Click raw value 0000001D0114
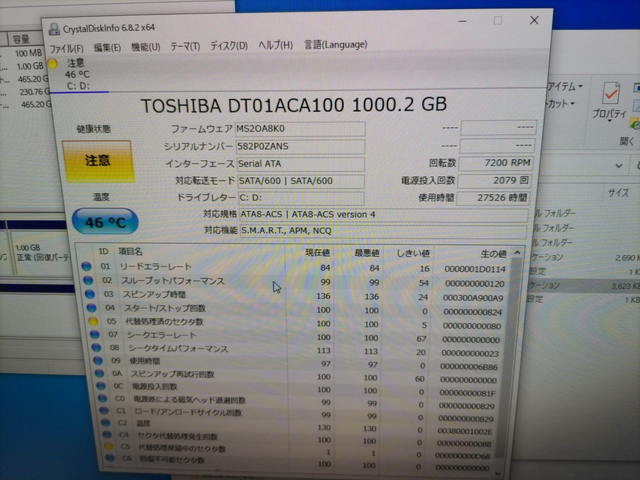 coord(475,269)
